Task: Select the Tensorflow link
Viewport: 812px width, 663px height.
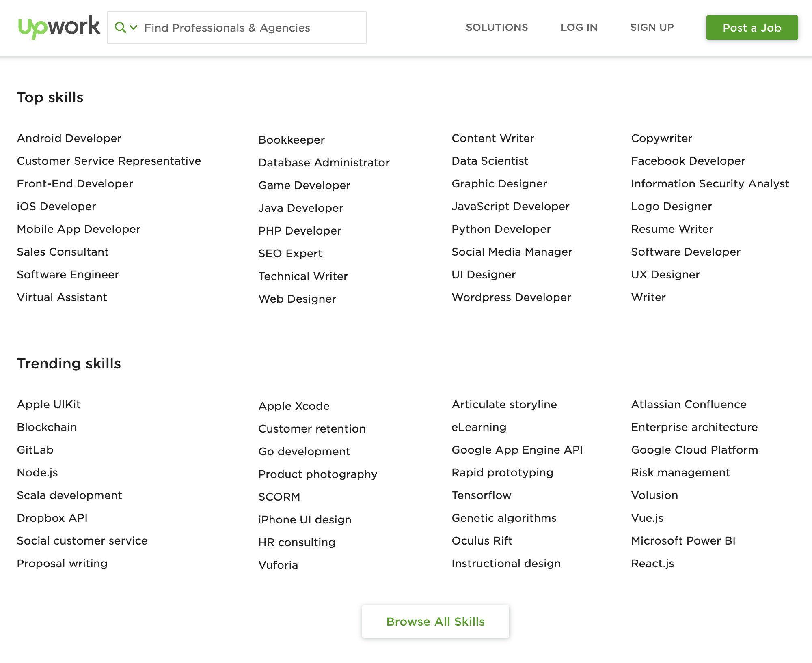Action: point(482,495)
